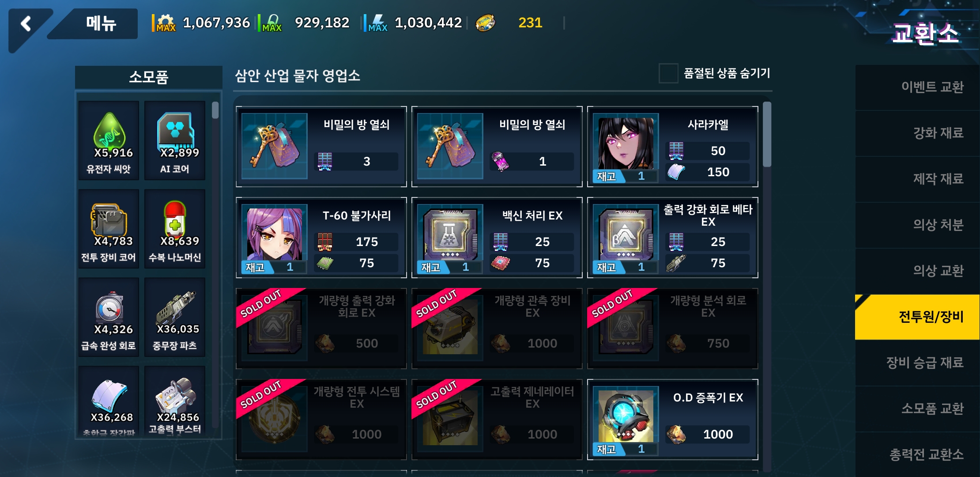Screen dimensions: 980x477
Task: Toggle the 품절된 상품 숨기기 checkbox
Action: pos(668,73)
